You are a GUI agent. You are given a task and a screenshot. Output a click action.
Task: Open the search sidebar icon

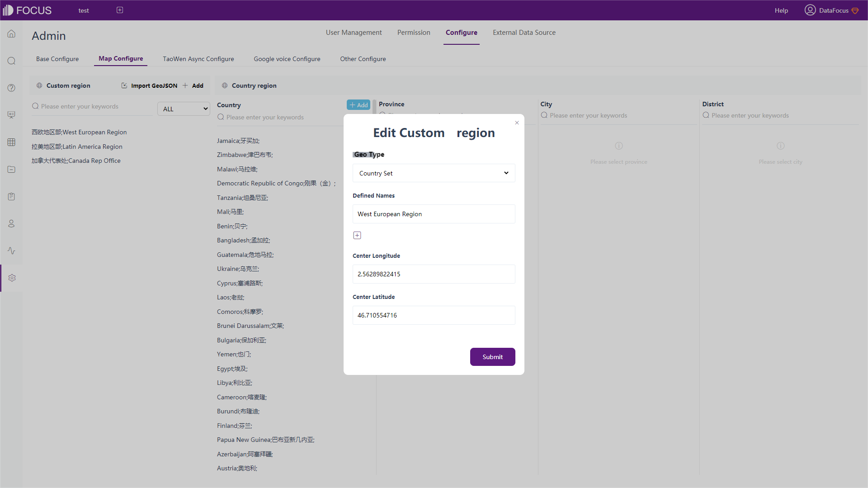click(x=11, y=61)
